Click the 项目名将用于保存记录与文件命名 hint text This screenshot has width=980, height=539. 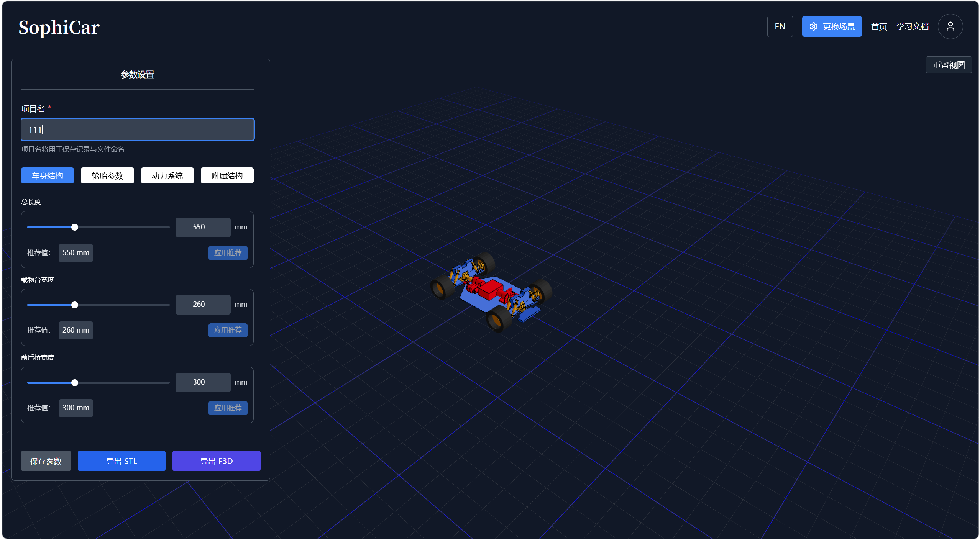pos(72,149)
